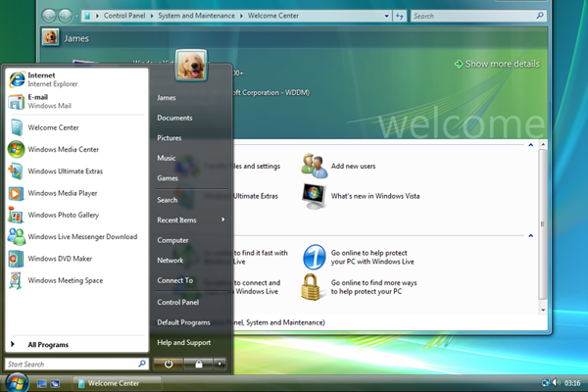Start Windows Photo Gallery
Image resolution: width=588 pixels, height=392 pixels.
(x=63, y=215)
